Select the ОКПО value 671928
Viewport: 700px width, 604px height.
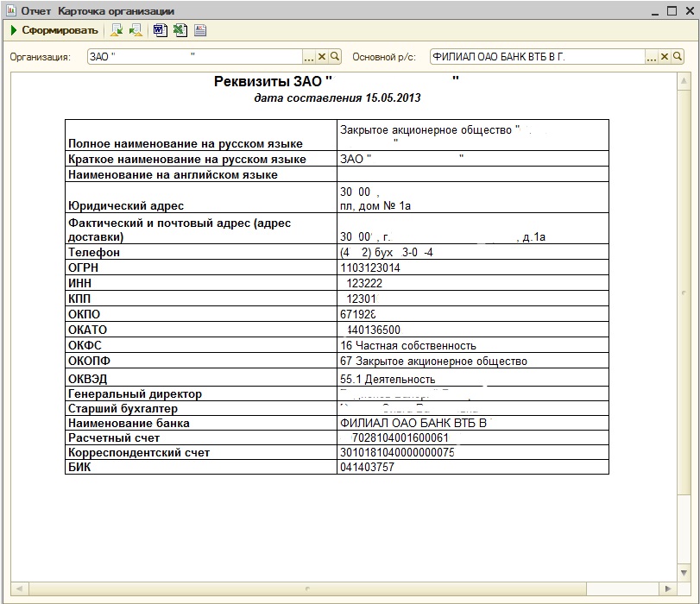tap(358, 314)
